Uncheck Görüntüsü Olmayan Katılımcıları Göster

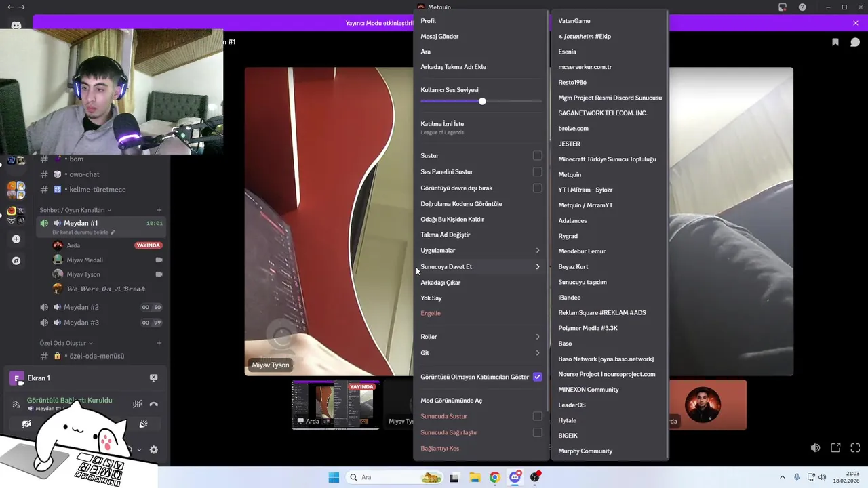click(537, 377)
